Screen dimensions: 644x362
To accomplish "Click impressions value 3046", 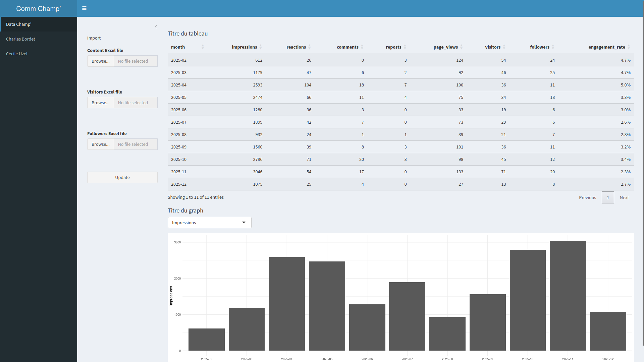I will 258,172.
